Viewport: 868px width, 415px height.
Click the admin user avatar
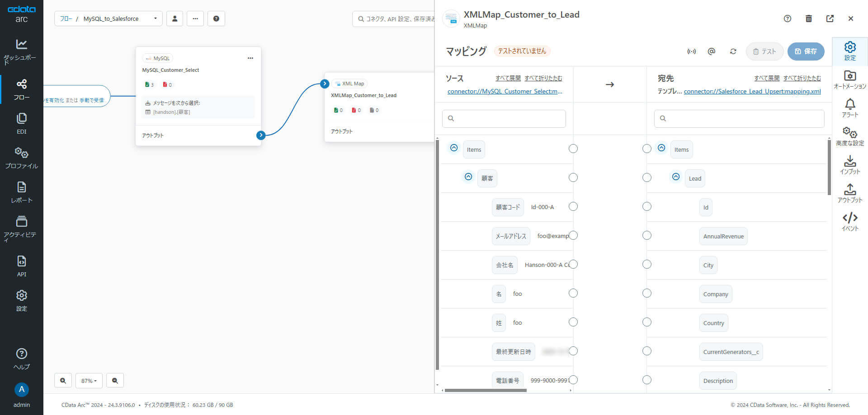pyautogui.click(x=21, y=389)
